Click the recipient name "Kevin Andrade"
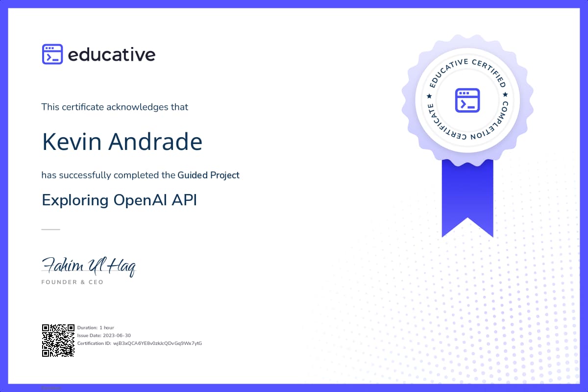 tap(122, 142)
